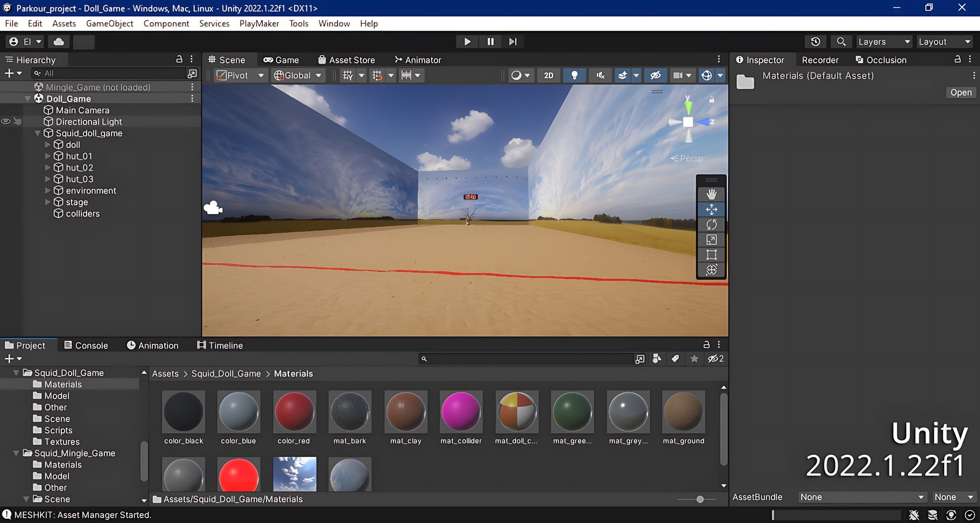Select the Scale tool in scene overlay

pos(711,240)
